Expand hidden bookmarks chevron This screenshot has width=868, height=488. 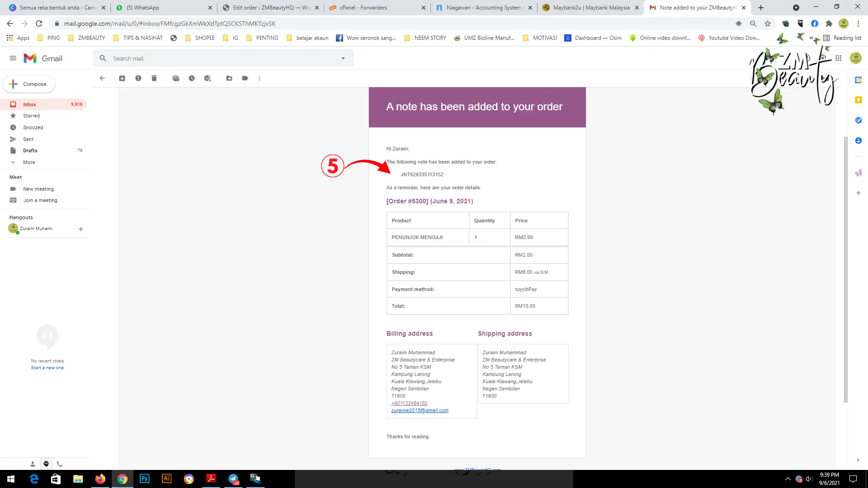811,38
